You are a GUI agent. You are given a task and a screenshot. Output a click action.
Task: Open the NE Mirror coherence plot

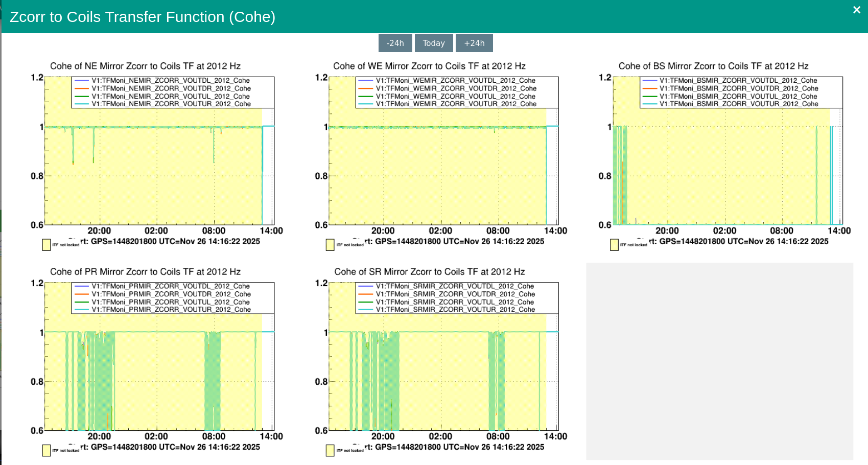159,164
